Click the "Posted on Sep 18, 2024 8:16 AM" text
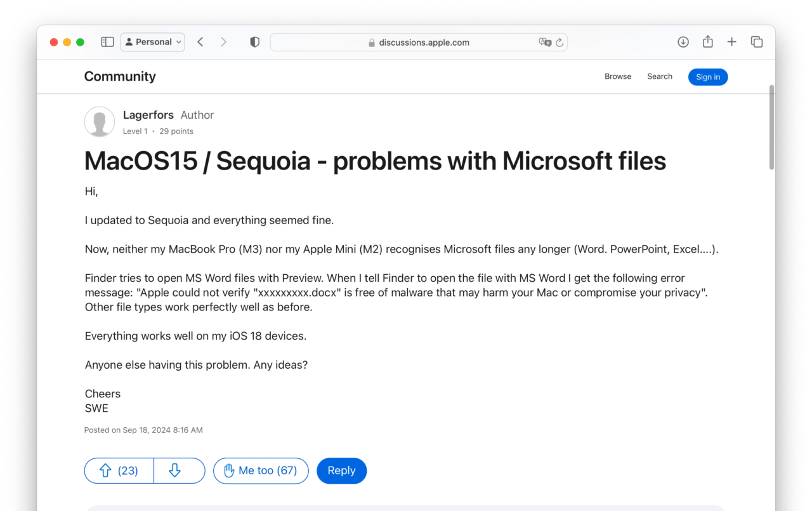812x511 pixels. coord(143,430)
